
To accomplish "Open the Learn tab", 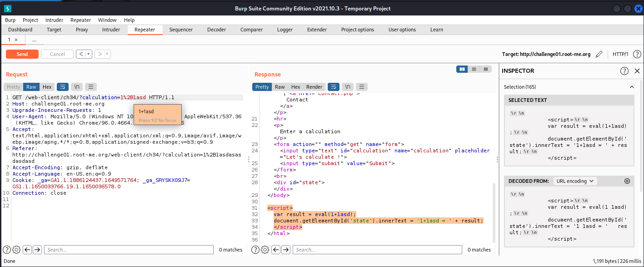I will 436,30.
